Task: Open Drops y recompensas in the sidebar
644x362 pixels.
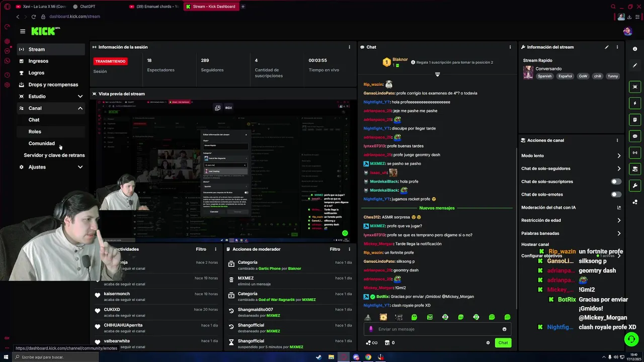Action: pos(51,84)
